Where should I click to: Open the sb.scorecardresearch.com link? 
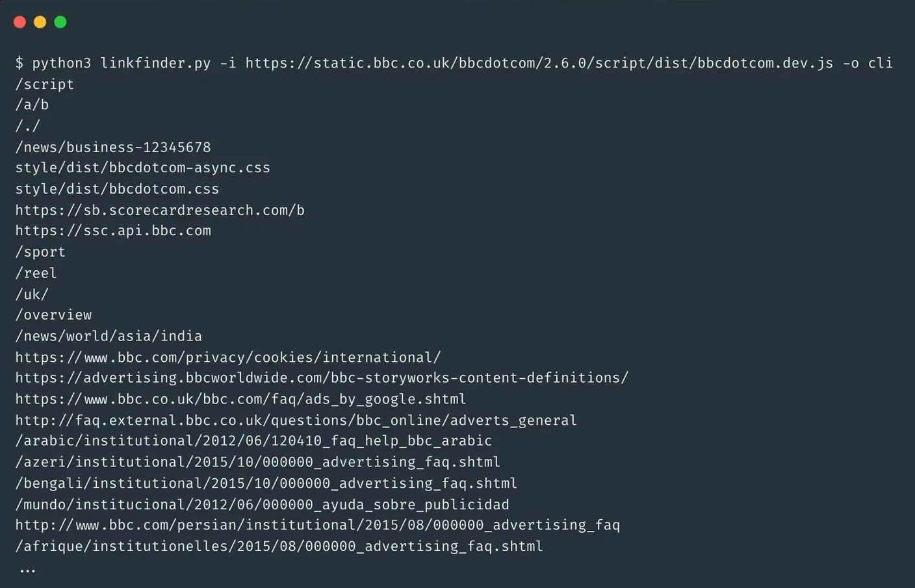(x=160, y=210)
